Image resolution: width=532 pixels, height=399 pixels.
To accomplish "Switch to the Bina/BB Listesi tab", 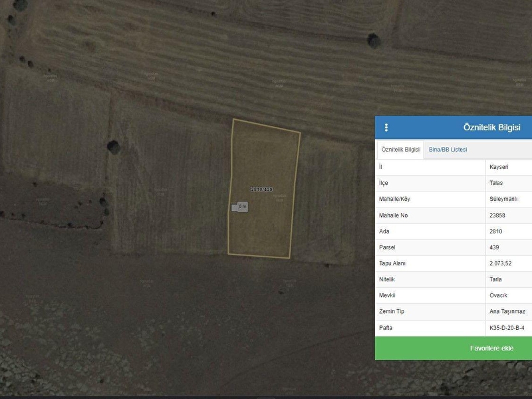I will coord(448,150).
